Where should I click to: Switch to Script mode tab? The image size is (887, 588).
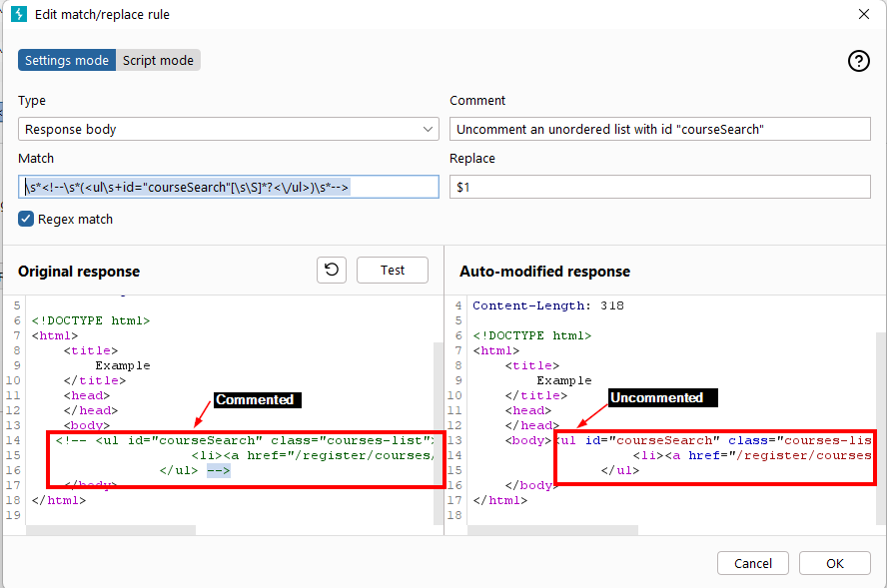tap(158, 60)
